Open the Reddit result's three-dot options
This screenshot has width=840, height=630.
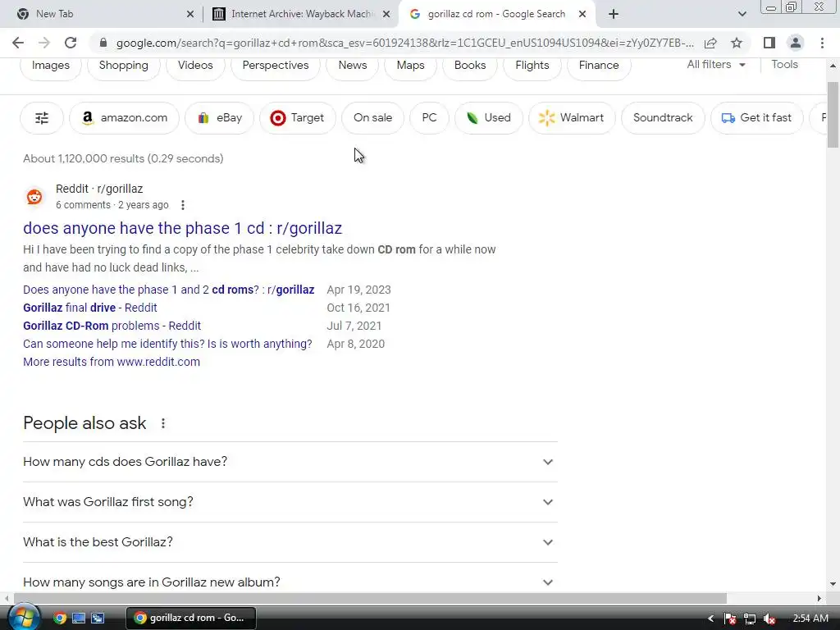coord(183,205)
